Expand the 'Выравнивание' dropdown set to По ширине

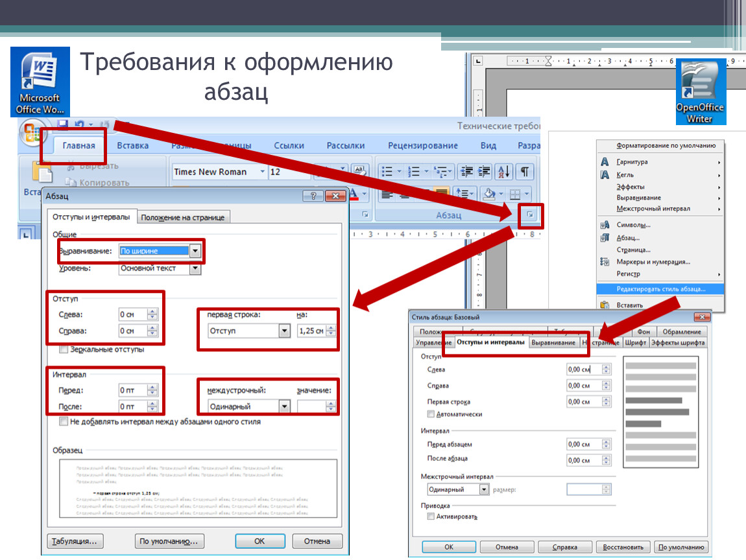pos(195,251)
